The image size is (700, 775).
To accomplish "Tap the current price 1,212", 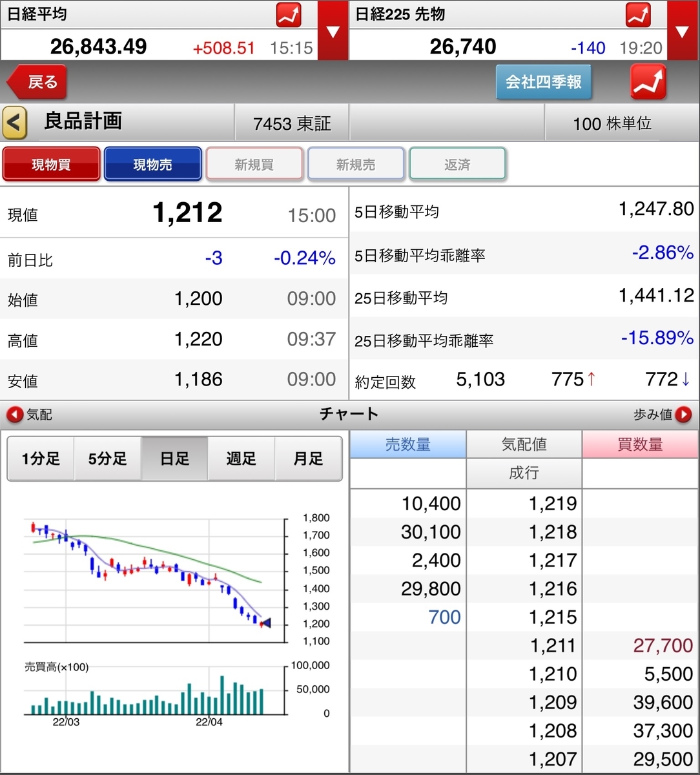I will (187, 213).
